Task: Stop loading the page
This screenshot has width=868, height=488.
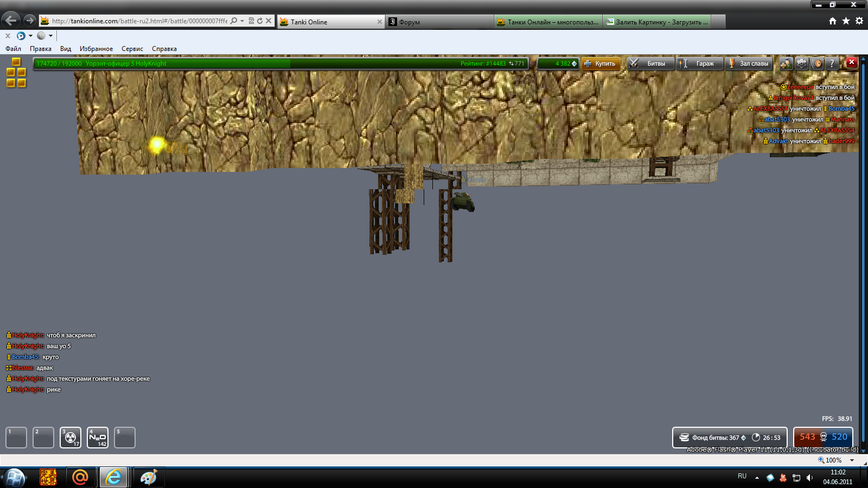Action: [269, 21]
